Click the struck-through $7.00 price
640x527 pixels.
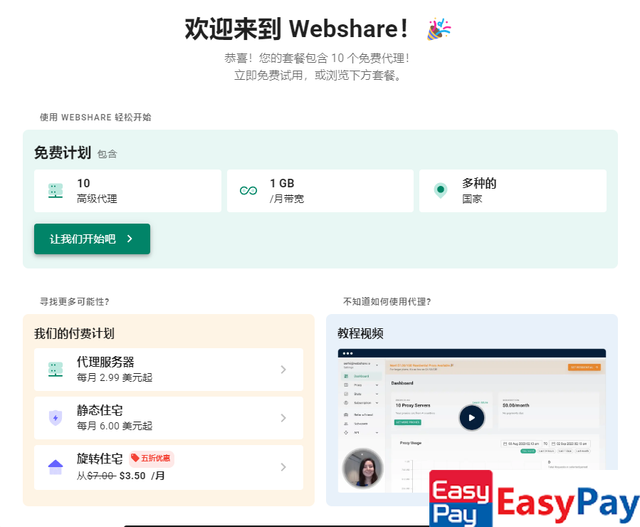click(x=101, y=476)
